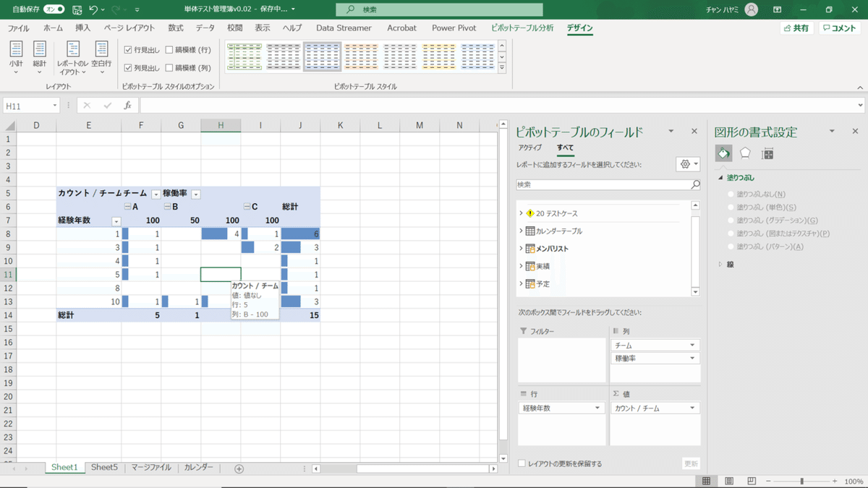Image resolution: width=868 pixels, height=488 pixels.
Task: Check レイアウトの更新を保留する checkbox
Action: pos(522,463)
